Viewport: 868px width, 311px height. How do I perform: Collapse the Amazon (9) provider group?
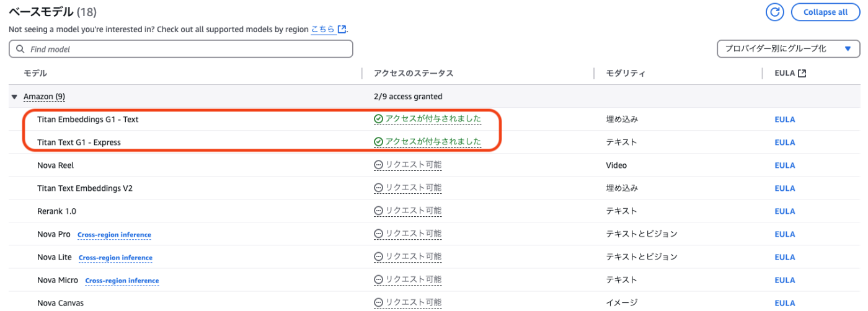(x=14, y=97)
